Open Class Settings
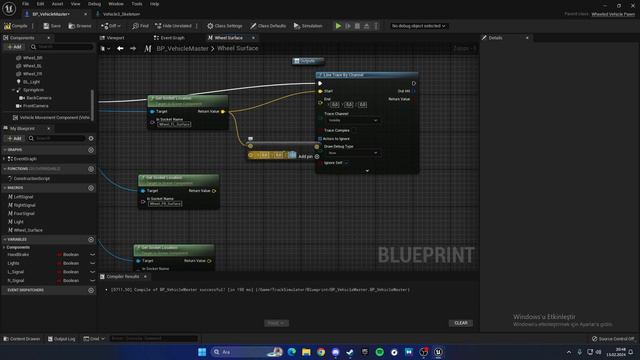Viewport: 640px width, 360px height. point(224,26)
